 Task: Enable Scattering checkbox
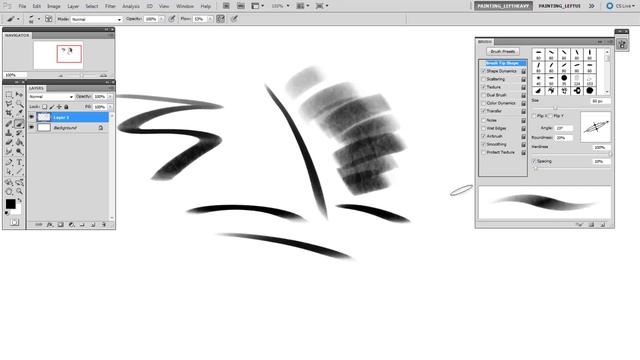(x=484, y=79)
